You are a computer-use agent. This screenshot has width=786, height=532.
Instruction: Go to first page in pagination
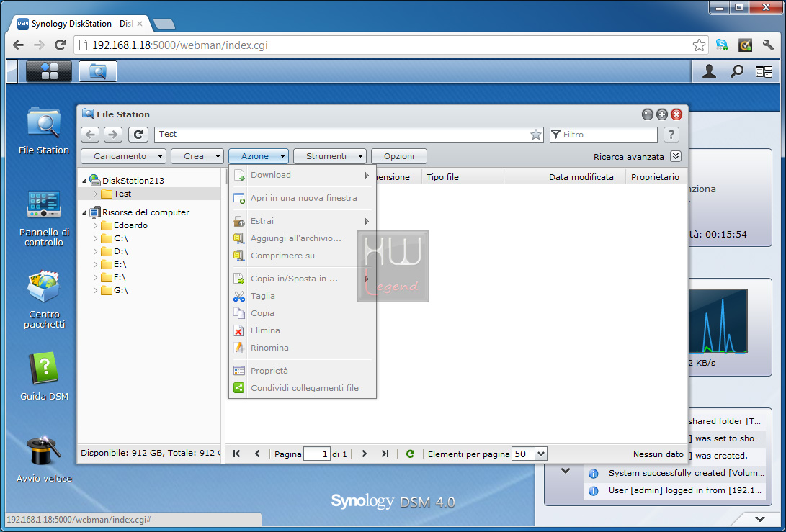(236, 454)
